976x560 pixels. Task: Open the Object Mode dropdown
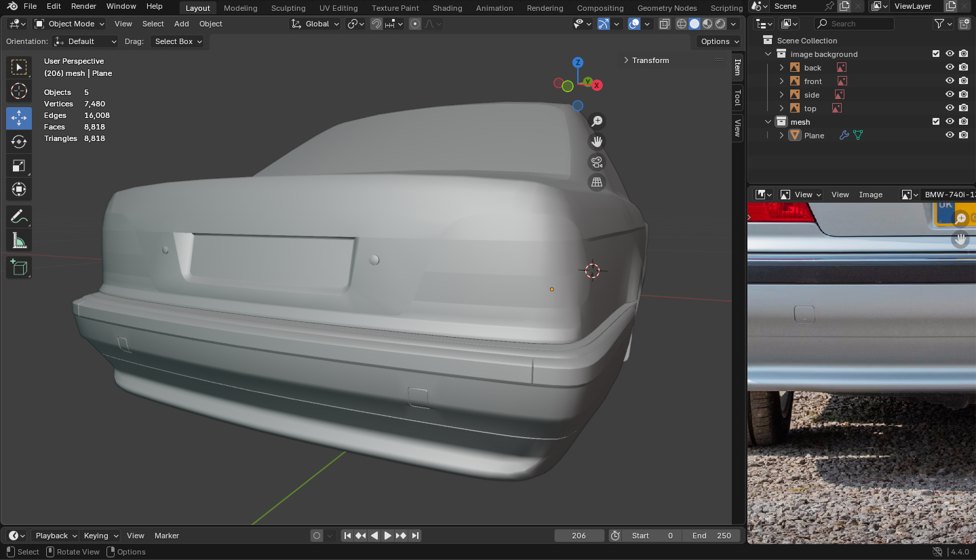click(70, 24)
